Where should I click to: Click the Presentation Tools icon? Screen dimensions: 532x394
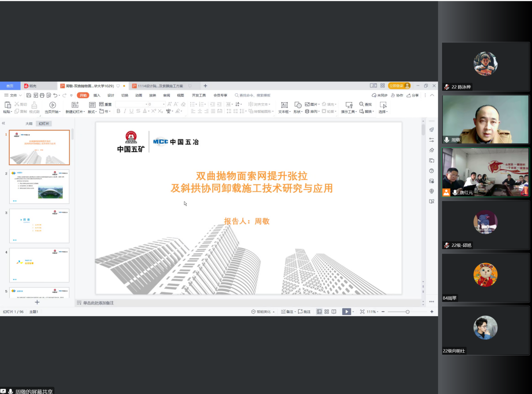pos(349,105)
